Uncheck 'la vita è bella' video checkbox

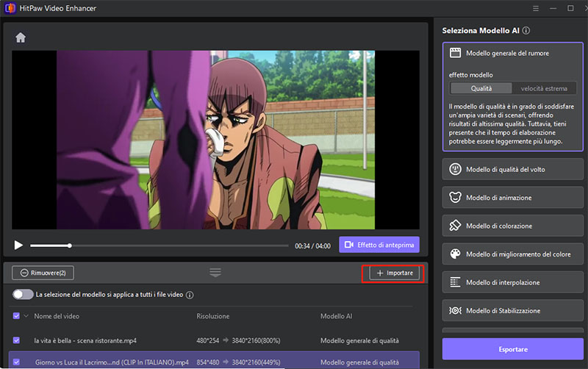(17, 340)
